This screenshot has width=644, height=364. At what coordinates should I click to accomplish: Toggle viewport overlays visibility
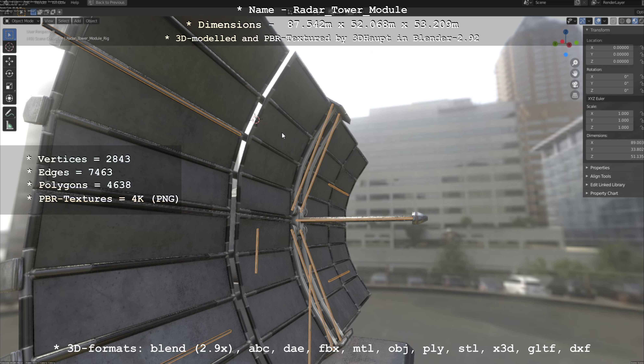pyautogui.click(x=598, y=21)
